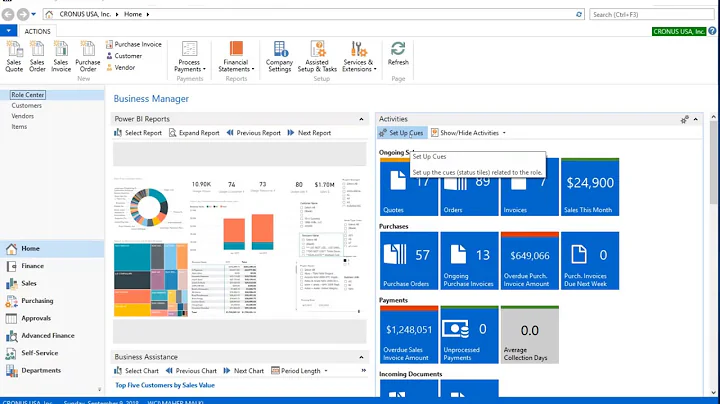Click the CRONUS USA, Inc. company badge
Viewport: 720px width, 404px height.
pyautogui.click(x=679, y=31)
